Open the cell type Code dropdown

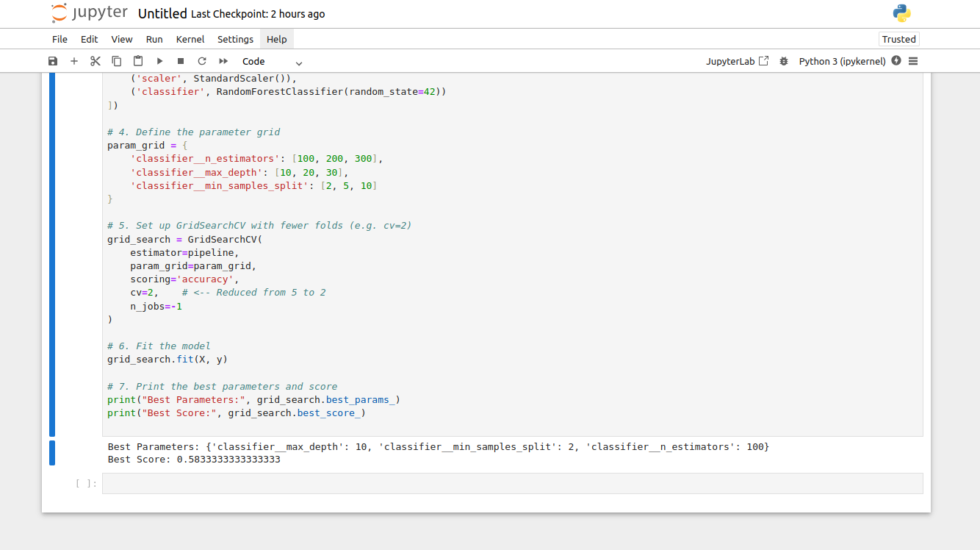(x=272, y=62)
